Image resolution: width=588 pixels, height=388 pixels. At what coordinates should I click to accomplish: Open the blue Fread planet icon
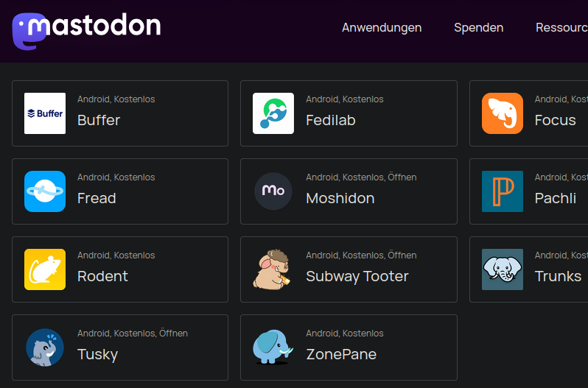point(45,191)
